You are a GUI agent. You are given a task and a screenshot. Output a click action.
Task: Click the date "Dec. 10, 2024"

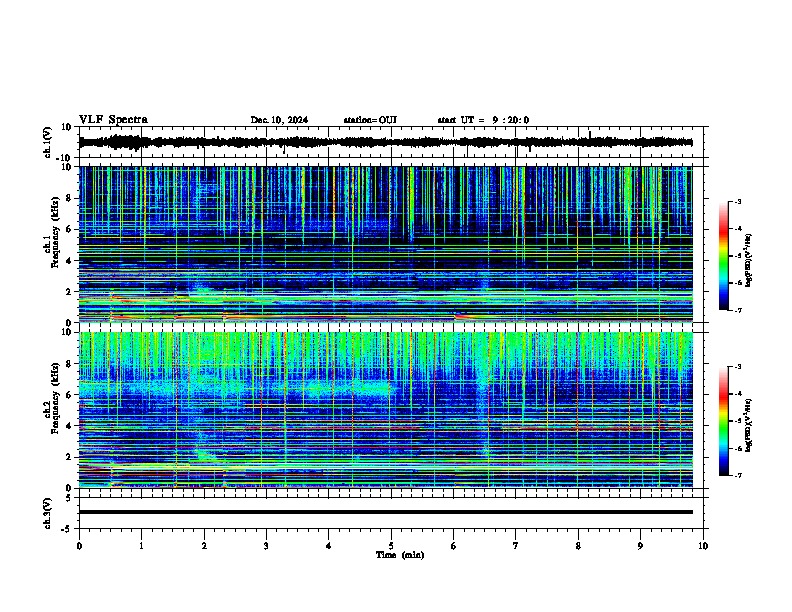[x=279, y=120]
